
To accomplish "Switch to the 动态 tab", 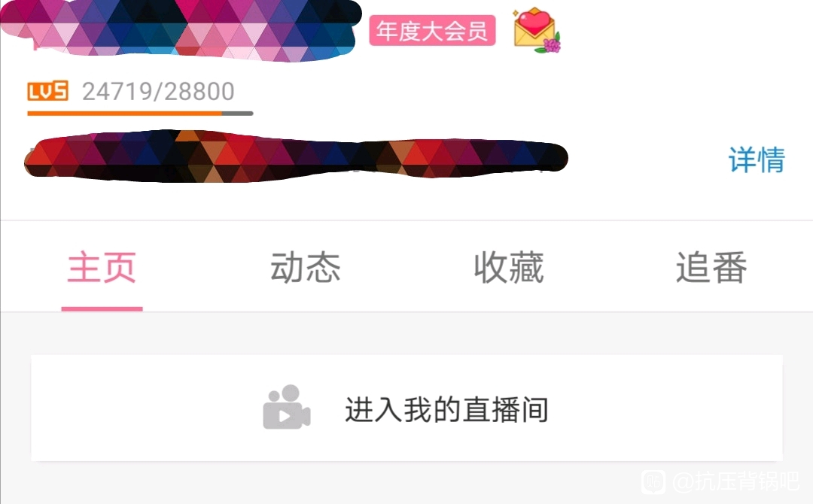I will click(306, 267).
